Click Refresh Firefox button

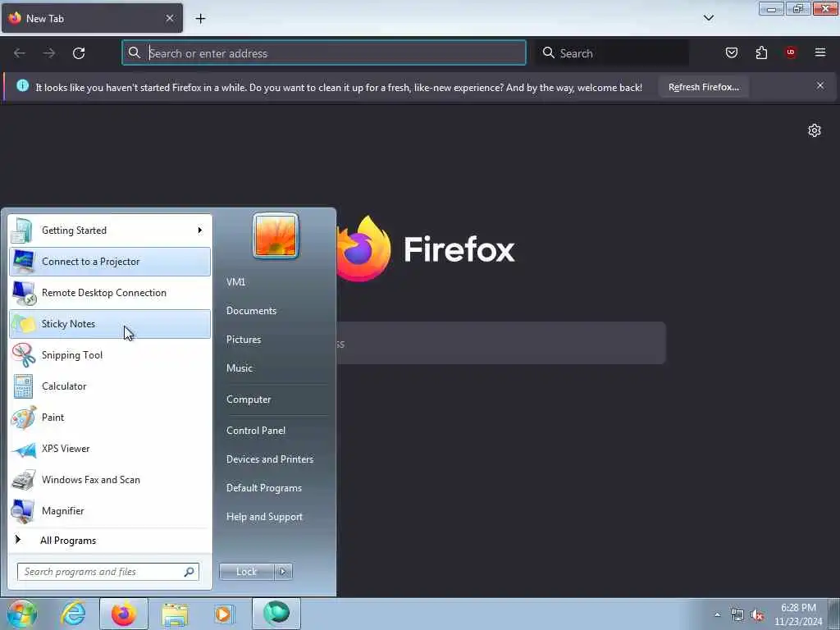pyautogui.click(x=703, y=87)
